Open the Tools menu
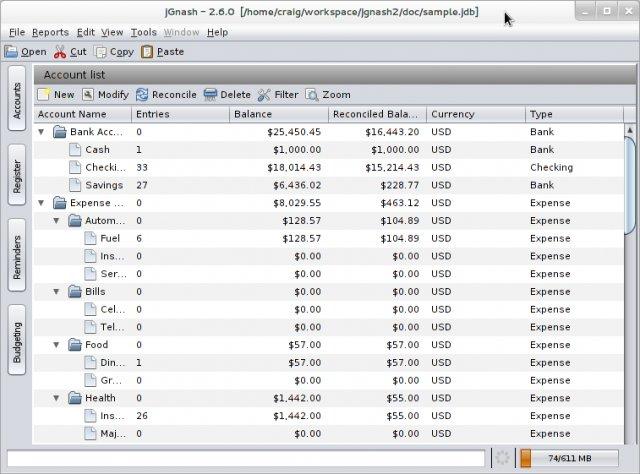 [x=144, y=32]
